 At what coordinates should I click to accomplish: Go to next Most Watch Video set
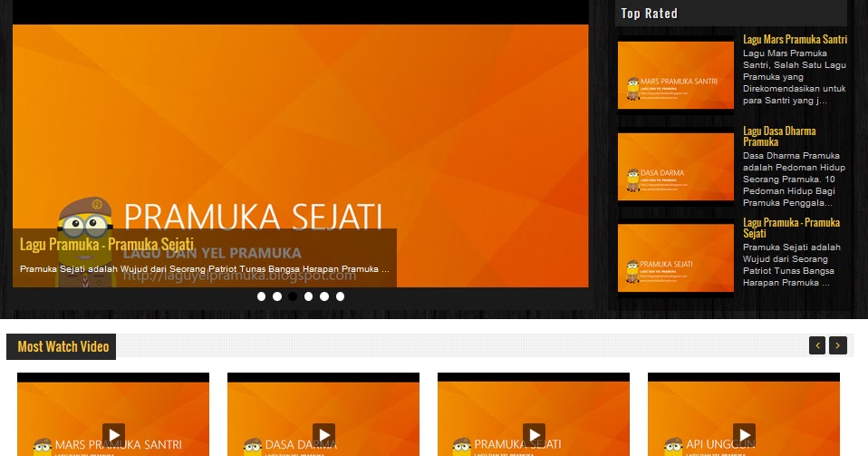click(838, 345)
